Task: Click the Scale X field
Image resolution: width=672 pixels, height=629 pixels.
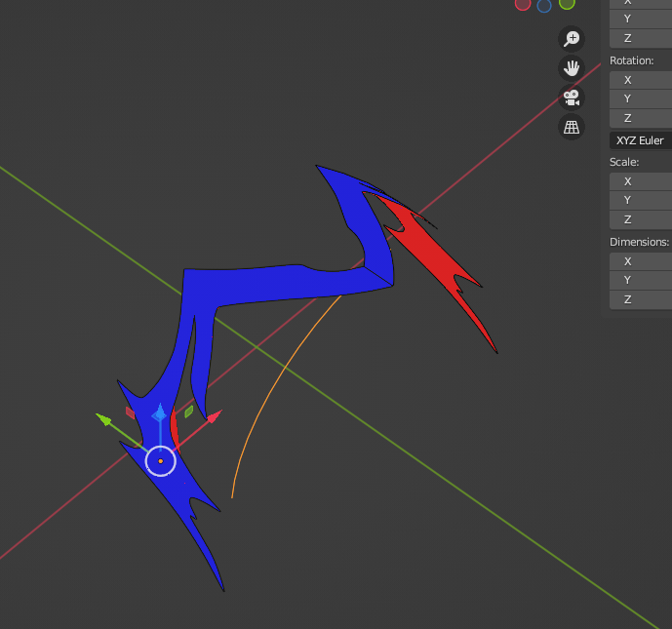Action: coord(641,181)
